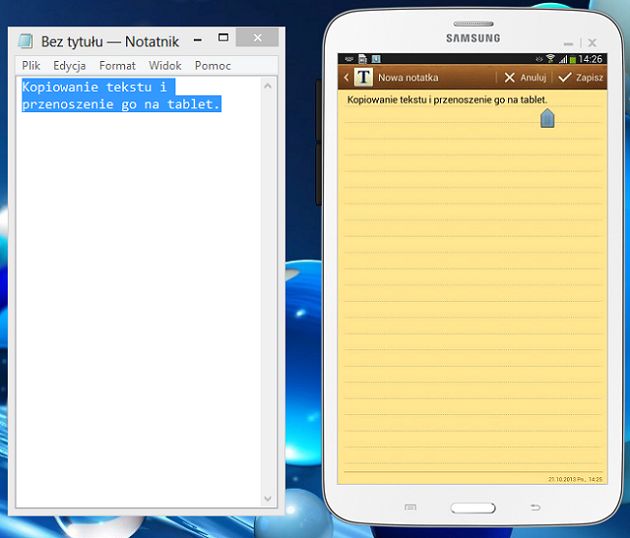Tap the T text-mode icon on tablet
This screenshot has width=630, height=538.
pos(363,77)
